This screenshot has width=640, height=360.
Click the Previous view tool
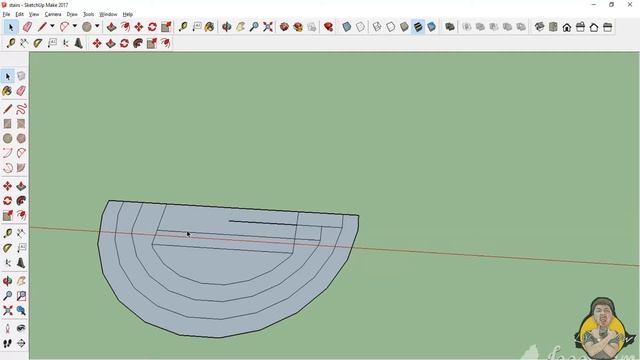[x=21, y=311]
